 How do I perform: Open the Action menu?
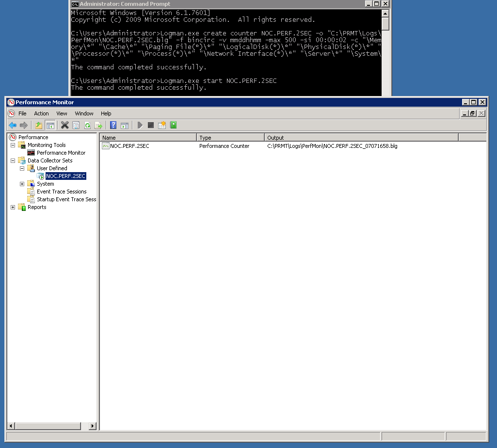(x=42, y=113)
